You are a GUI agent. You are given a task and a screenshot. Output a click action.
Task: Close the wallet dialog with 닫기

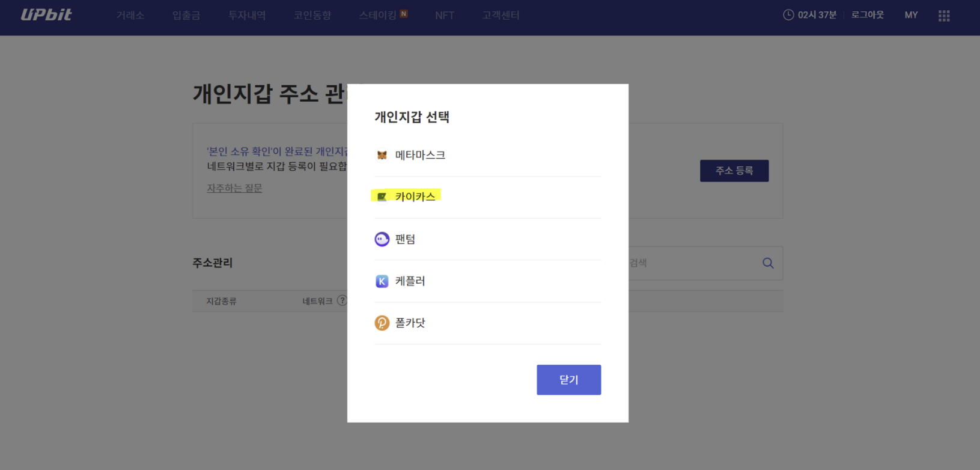[568, 380]
